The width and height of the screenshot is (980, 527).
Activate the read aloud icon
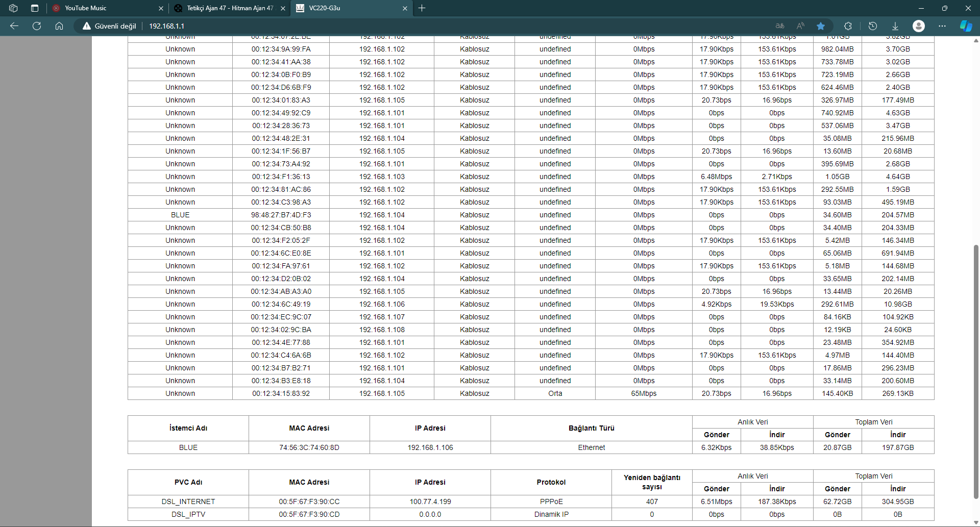click(800, 26)
